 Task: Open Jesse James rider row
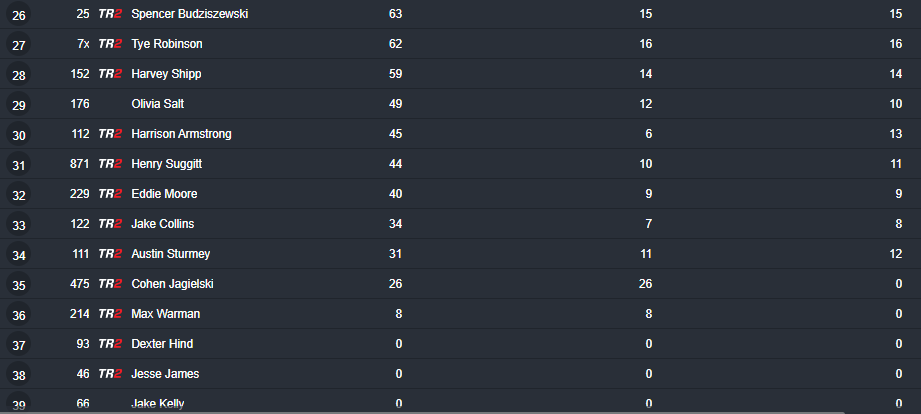click(x=460, y=374)
